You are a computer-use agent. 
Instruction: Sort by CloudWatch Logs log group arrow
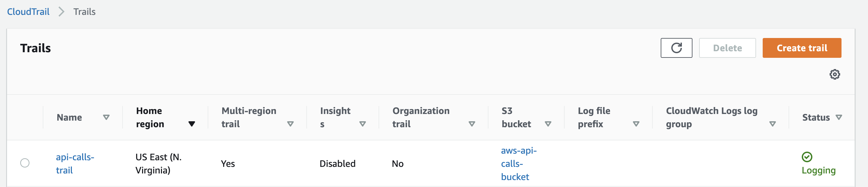tap(772, 124)
